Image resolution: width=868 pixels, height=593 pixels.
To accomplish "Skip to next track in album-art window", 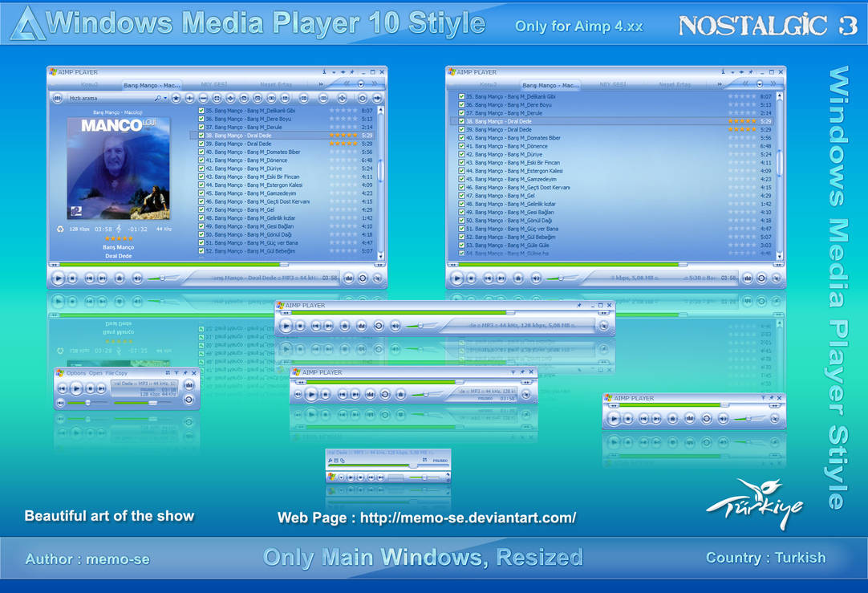I will click(x=103, y=278).
